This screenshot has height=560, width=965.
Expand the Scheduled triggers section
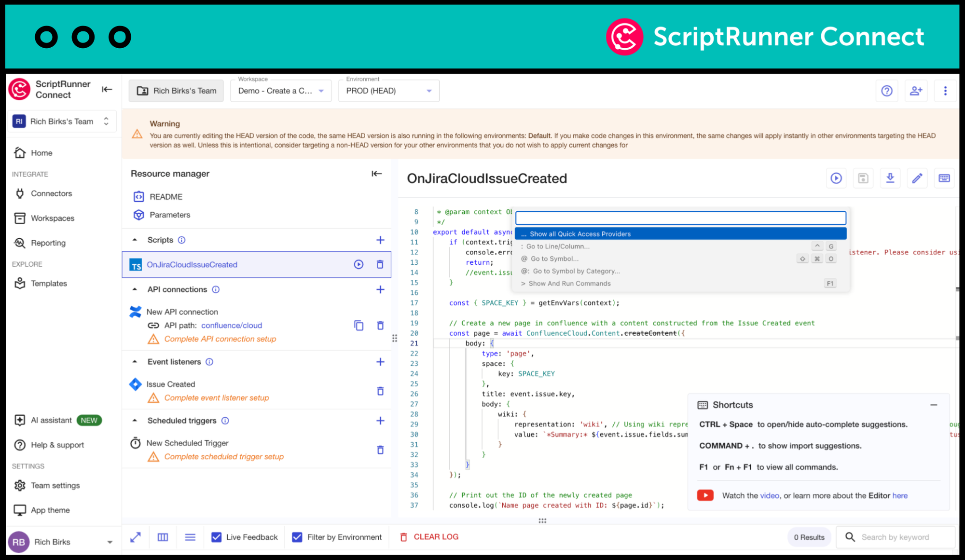138,421
